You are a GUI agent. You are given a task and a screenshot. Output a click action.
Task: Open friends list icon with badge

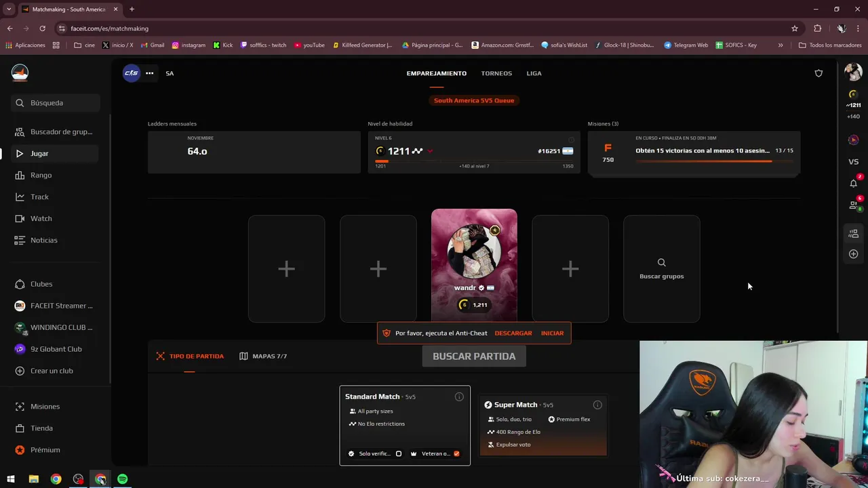[x=853, y=205]
